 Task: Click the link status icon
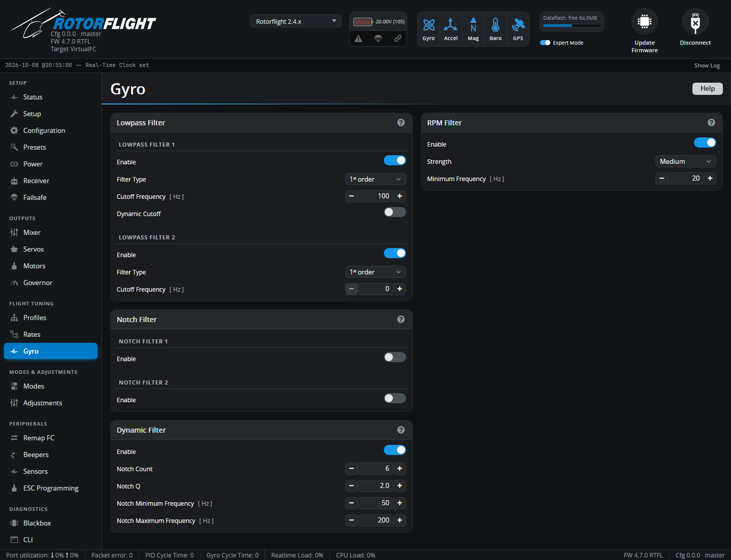click(398, 39)
